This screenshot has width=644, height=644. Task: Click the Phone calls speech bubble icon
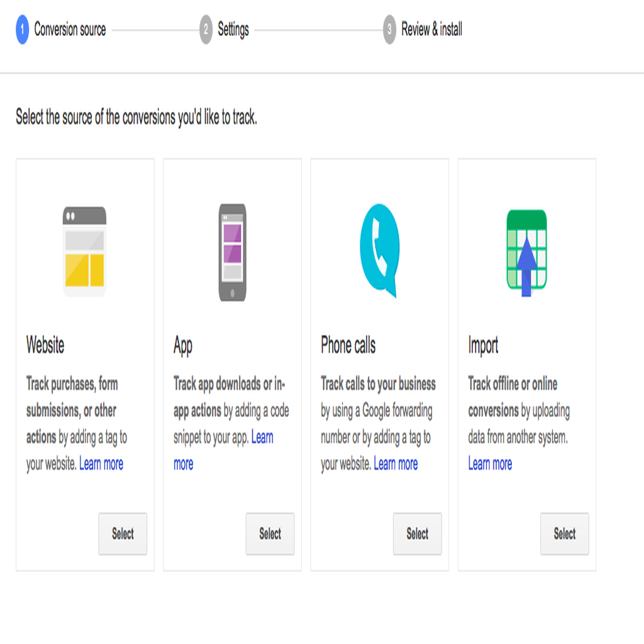(379, 250)
